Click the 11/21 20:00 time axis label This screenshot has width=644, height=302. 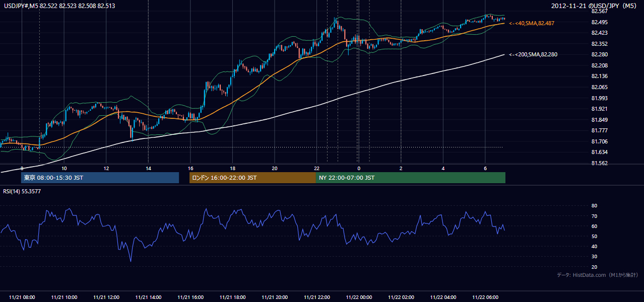[275, 297]
